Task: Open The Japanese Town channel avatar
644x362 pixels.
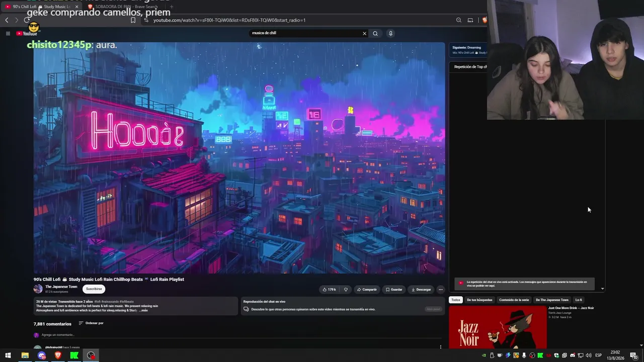Action: click(x=38, y=289)
